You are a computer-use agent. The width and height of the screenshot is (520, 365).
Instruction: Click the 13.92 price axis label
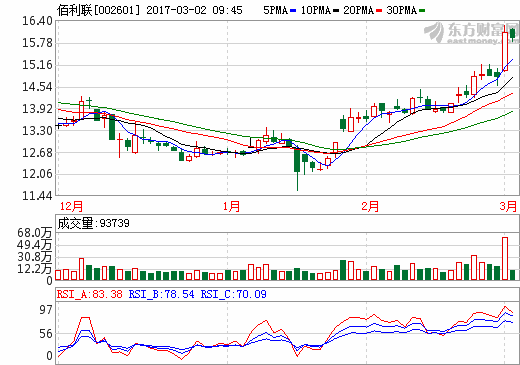tap(37, 109)
